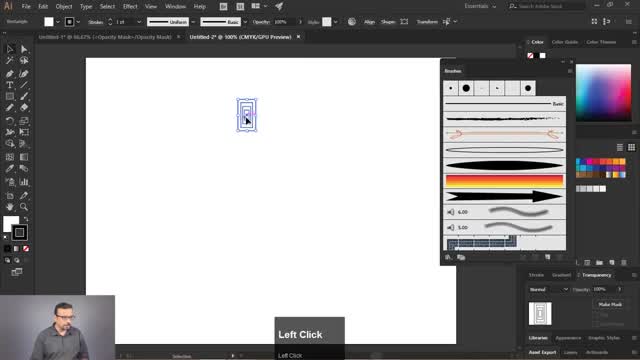Viewport: 640px width, 360px height.
Task: Open the Appearance panel tab
Action: tap(568, 338)
